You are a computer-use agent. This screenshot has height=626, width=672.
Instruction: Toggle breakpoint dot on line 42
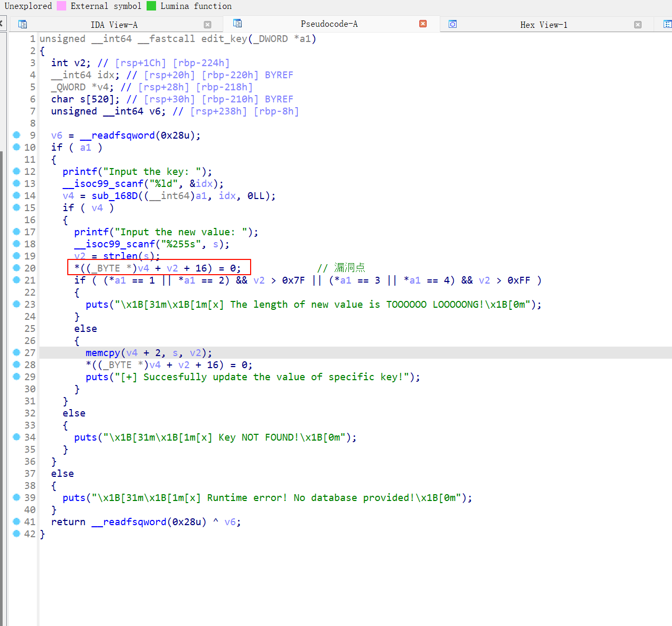(16, 534)
